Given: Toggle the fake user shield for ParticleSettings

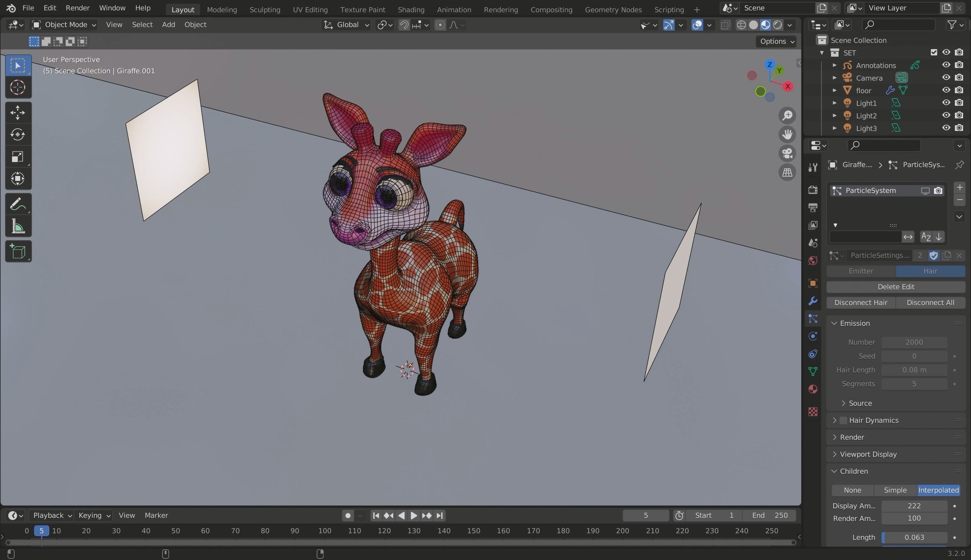Looking at the screenshot, I should (934, 255).
